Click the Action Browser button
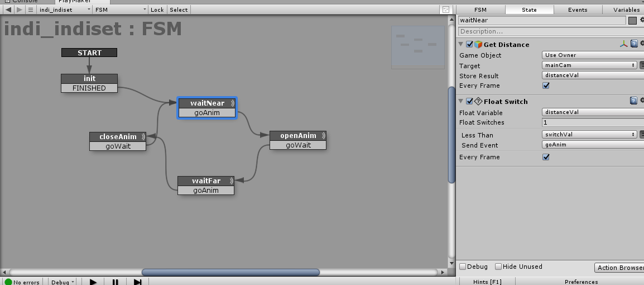Screen dimensions: 644x285 [x=619, y=268]
